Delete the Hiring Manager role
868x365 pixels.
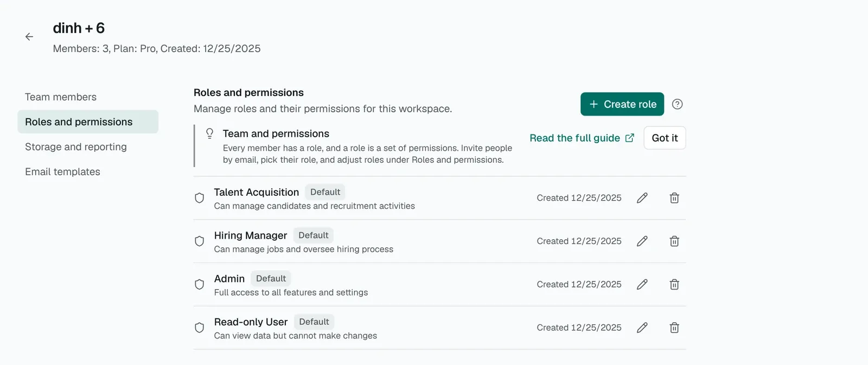coord(674,241)
